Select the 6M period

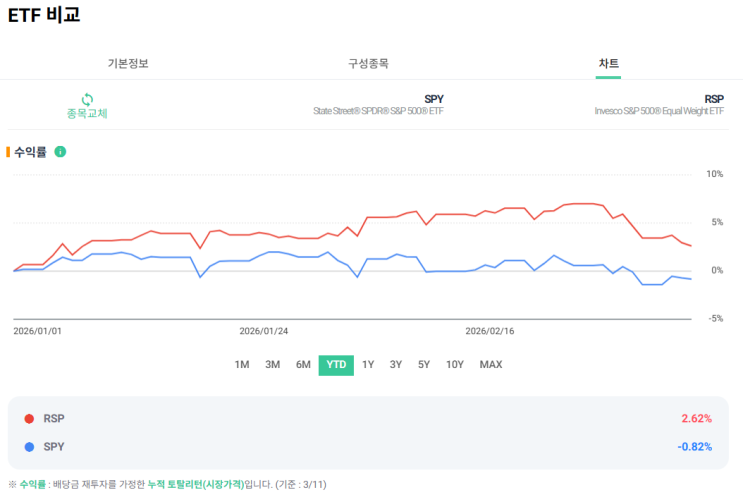pyautogui.click(x=303, y=365)
